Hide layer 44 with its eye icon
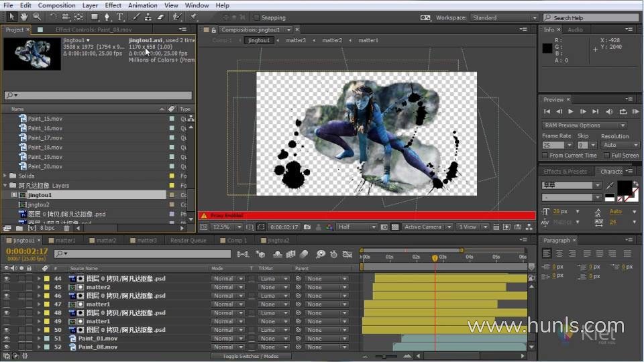The width and height of the screenshot is (644, 362). click(x=6, y=278)
